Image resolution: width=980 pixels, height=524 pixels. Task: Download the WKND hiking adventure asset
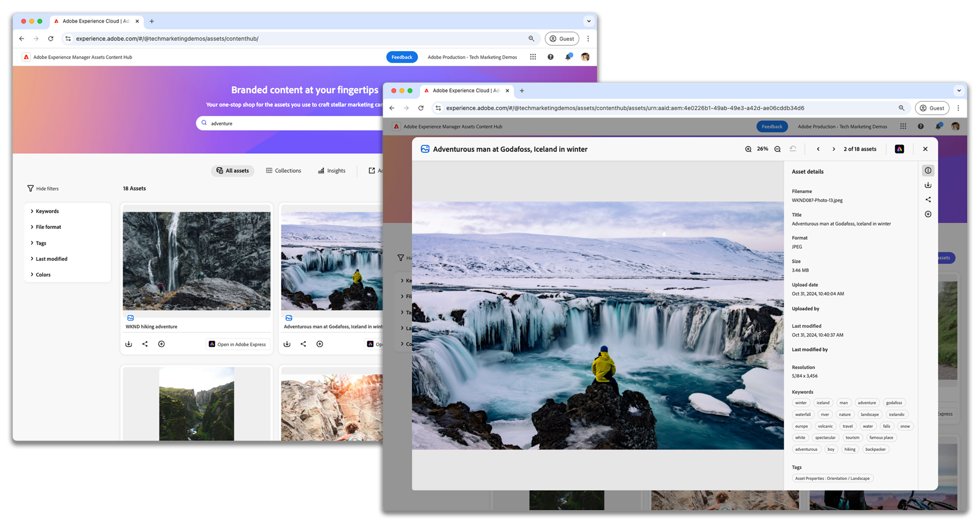click(x=128, y=344)
